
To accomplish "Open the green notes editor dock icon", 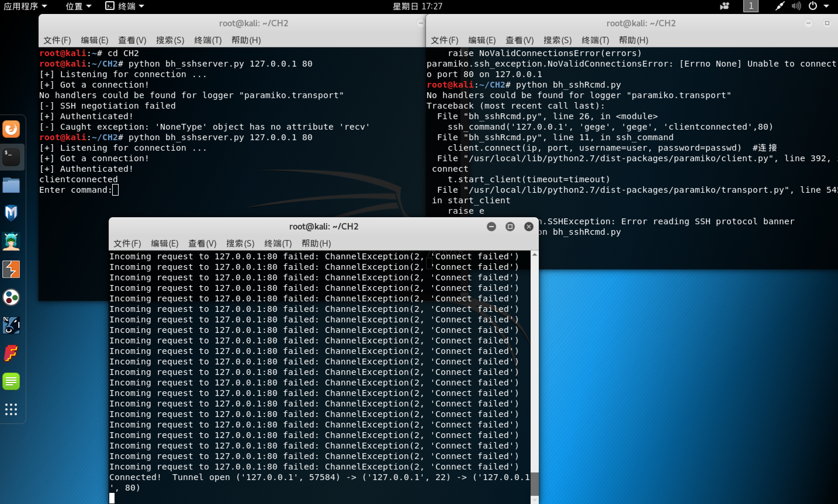I will tap(11, 381).
